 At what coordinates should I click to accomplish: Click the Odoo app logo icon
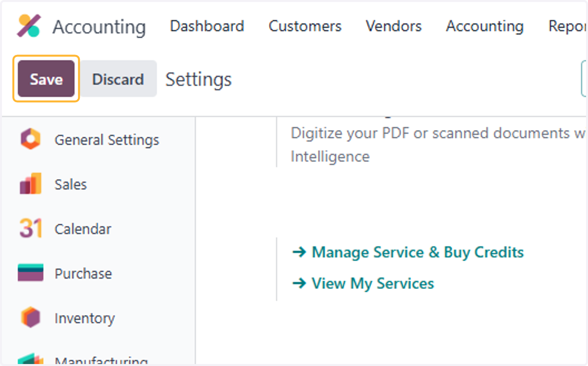click(29, 26)
